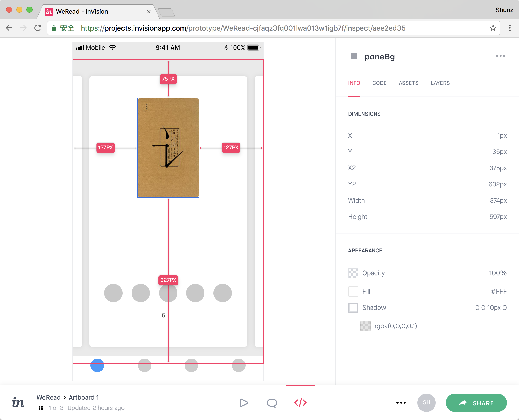Open the more options ellipsis near SH avatar
The image size is (519, 420).
(401, 403)
